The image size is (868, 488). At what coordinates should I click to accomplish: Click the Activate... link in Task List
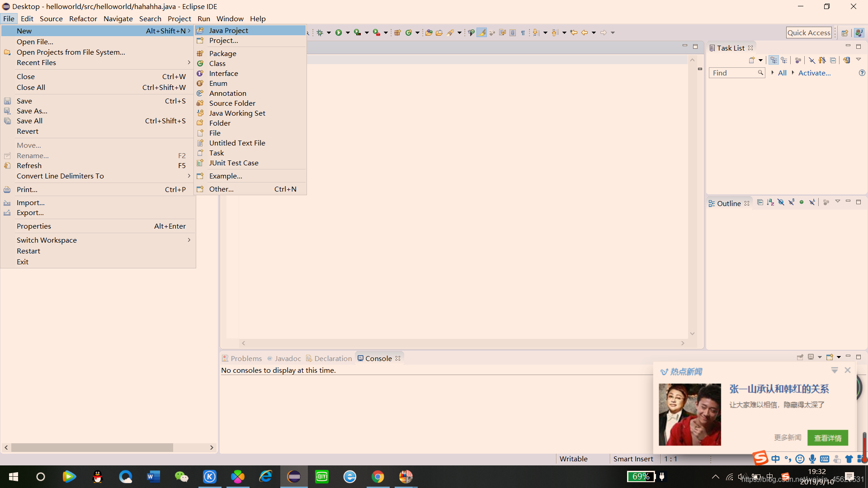point(814,73)
